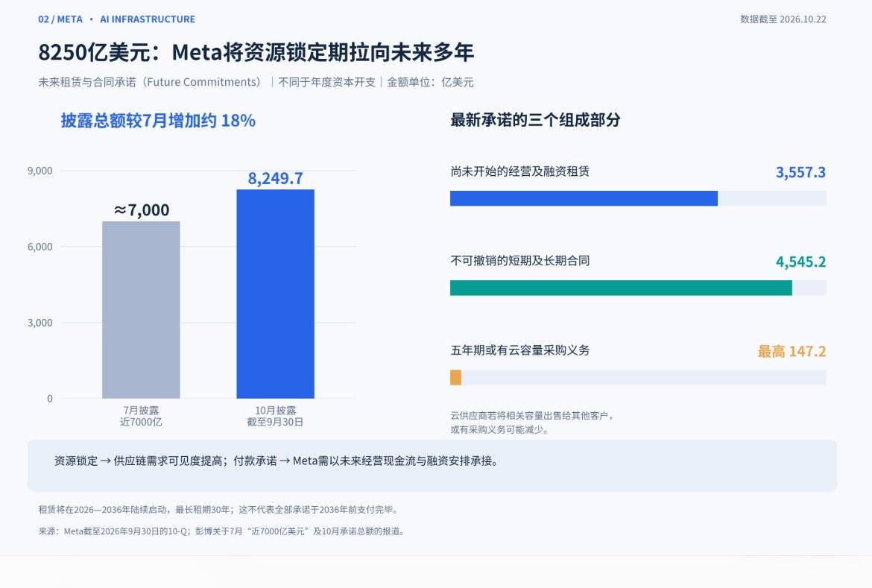Click the main 8250亿美元 headline

click(x=256, y=52)
